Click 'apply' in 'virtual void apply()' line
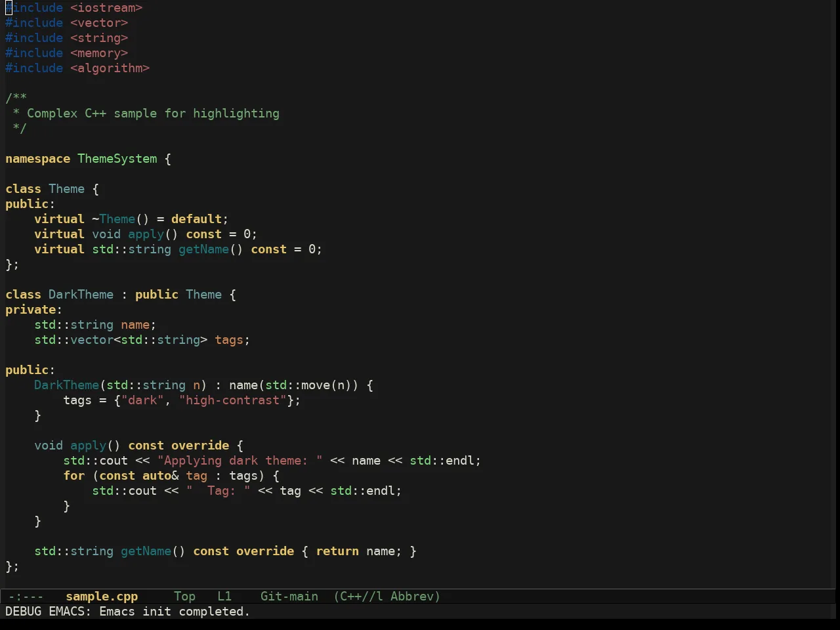Viewport: 840px width, 630px height. tap(146, 234)
